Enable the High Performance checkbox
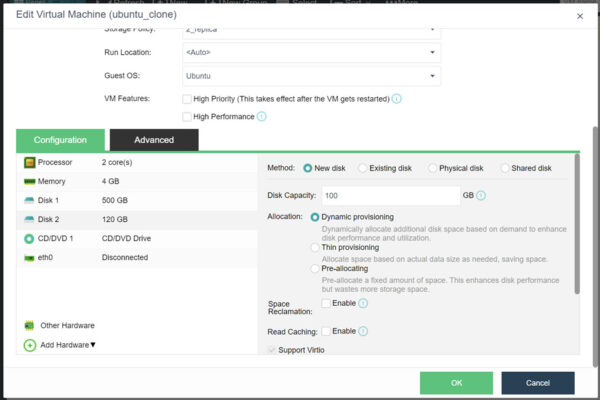 [x=187, y=117]
